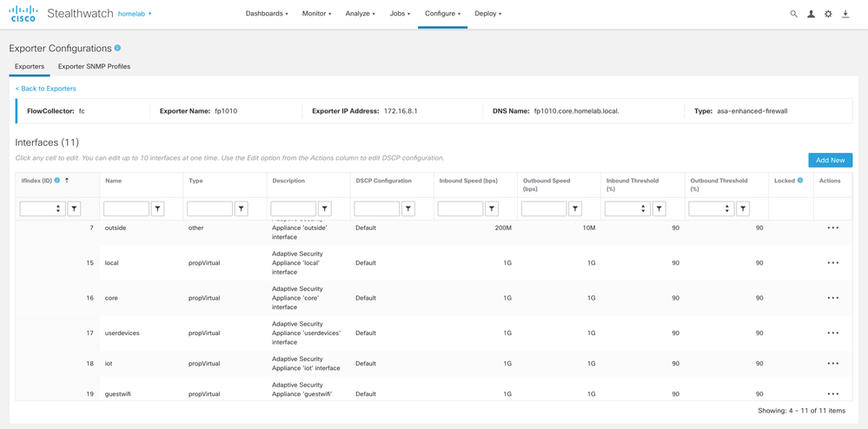
Task: Click Inbound Threshold filter number stepper
Action: 643,208
